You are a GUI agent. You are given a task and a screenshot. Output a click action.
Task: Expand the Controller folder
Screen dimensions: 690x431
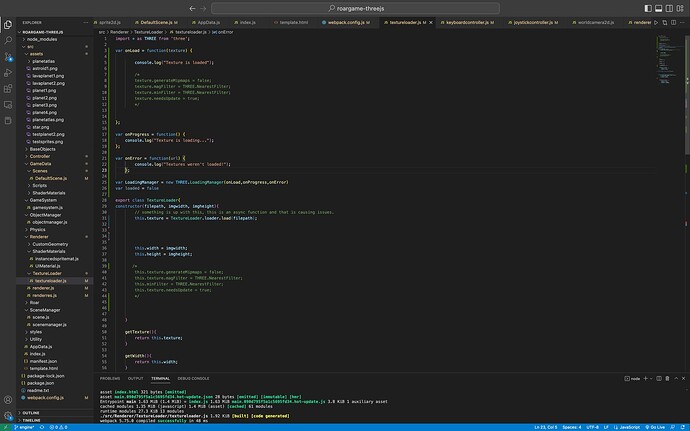pyautogui.click(x=55, y=156)
